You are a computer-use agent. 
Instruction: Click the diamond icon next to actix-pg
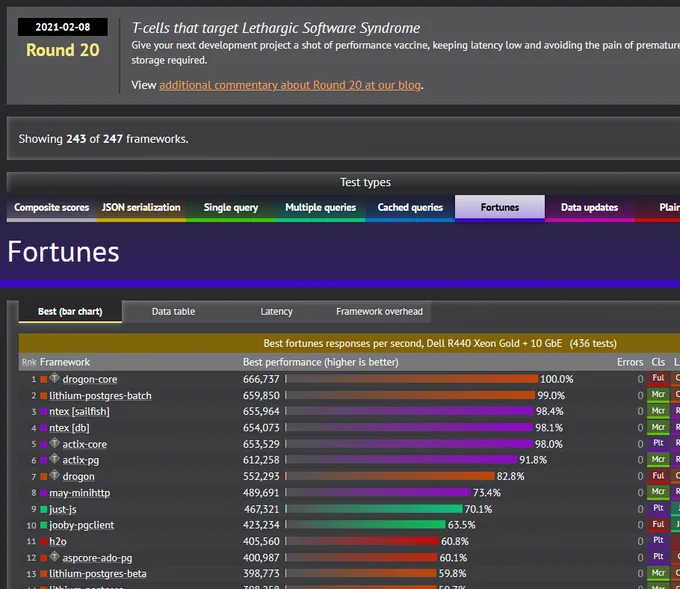(54, 458)
